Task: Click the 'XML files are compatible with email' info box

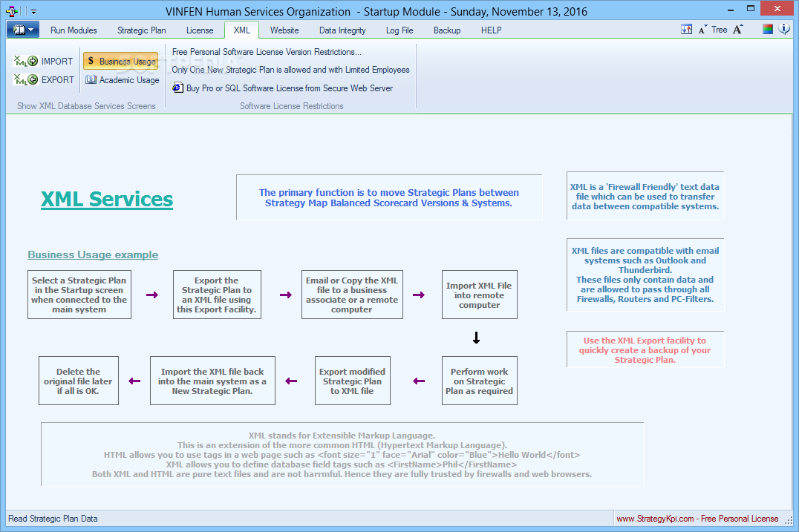Action: coord(645,275)
